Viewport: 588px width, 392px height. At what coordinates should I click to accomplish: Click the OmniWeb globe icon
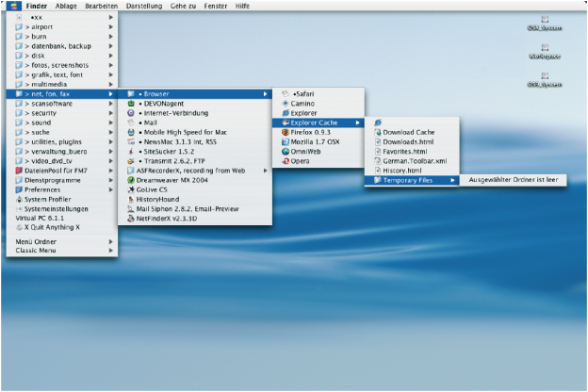click(286, 151)
